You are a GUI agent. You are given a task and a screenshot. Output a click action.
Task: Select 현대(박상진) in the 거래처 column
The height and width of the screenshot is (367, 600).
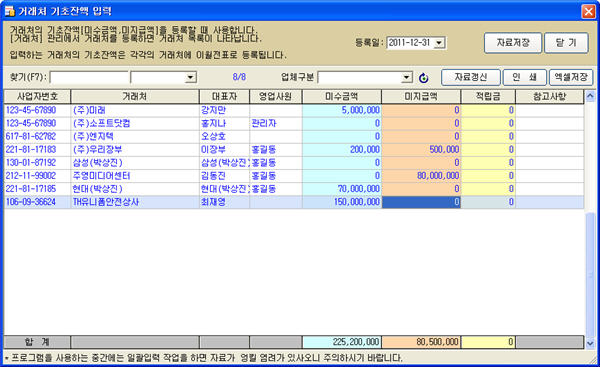tap(135, 189)
